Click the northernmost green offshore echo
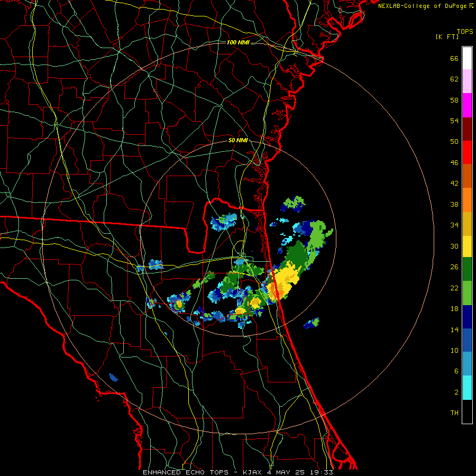The height and width of the screenshot is (476, 476). (x=293, y=204)
